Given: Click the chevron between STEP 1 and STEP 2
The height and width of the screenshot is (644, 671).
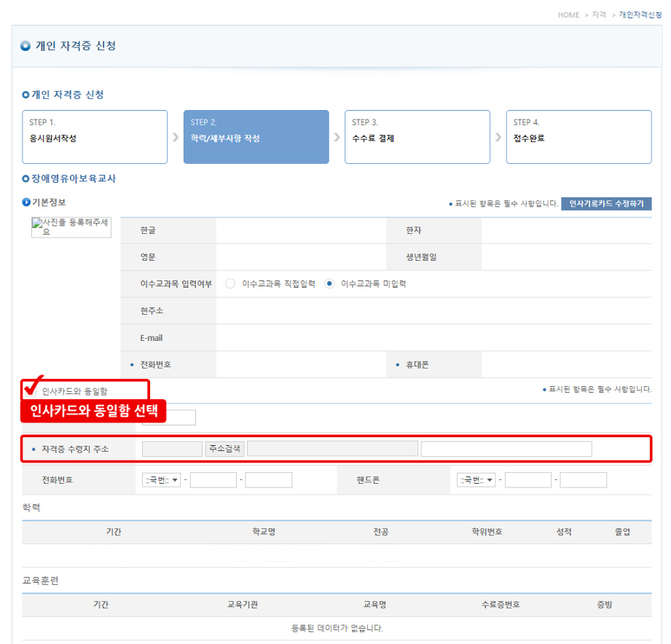Looking at the screenshot, I should 176,137.
